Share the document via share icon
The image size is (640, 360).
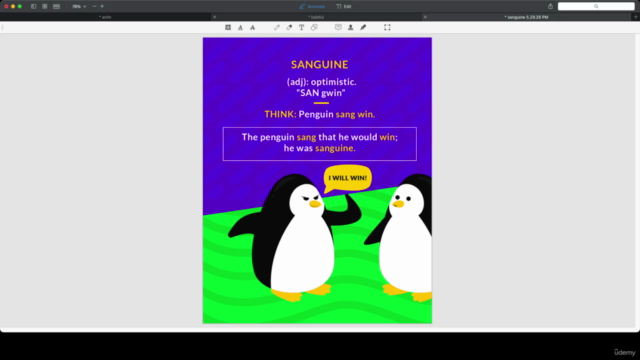(550, 6)
